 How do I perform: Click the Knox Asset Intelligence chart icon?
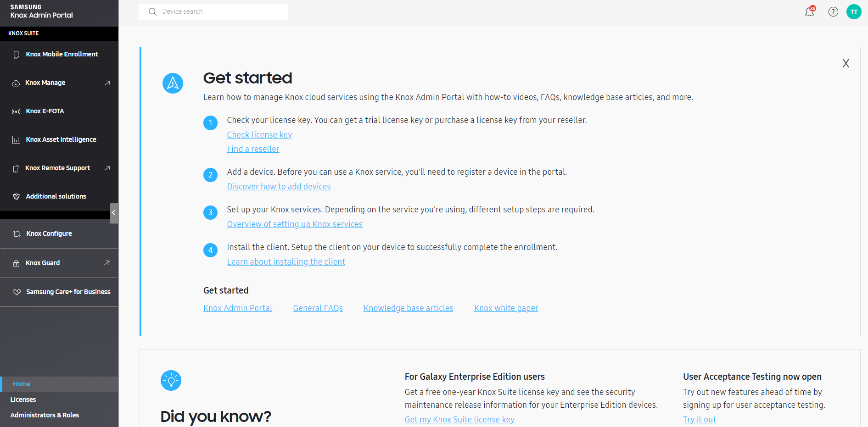[16, 140]
